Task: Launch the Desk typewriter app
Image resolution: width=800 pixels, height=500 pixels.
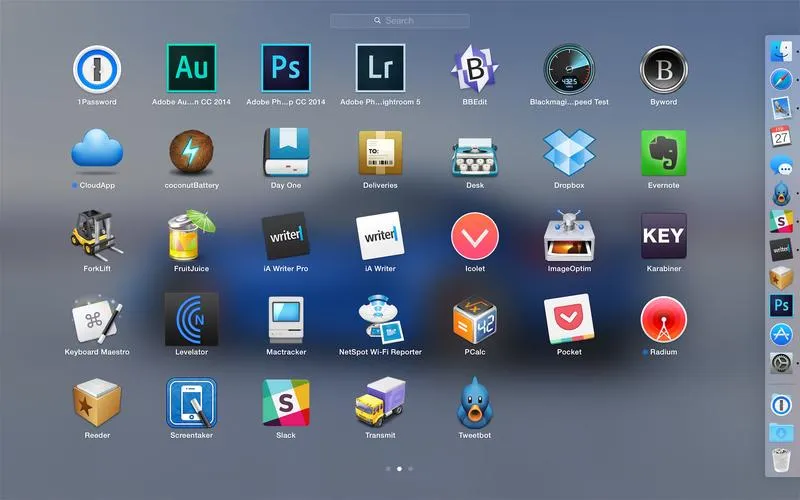Action: pos(474,156)
